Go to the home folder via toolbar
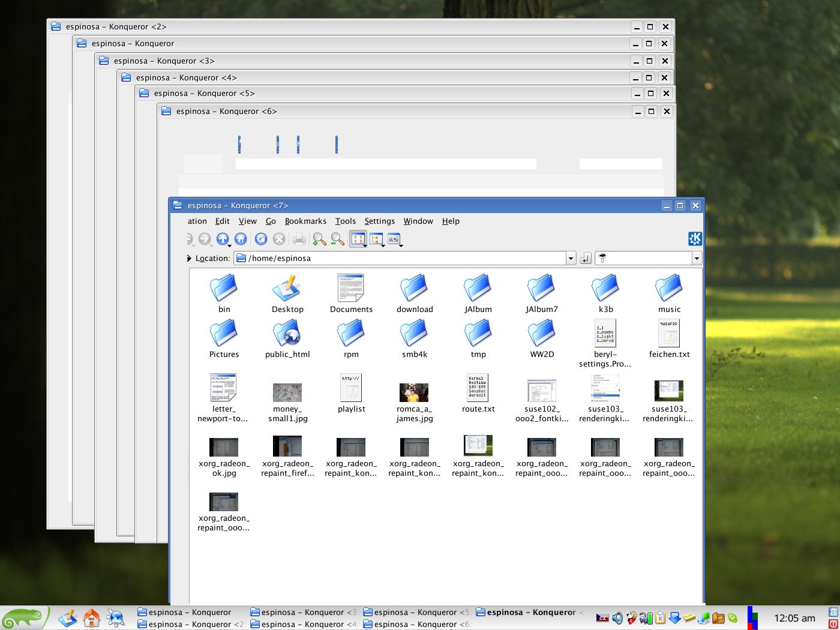840x630 pixels. click(241, 239)
